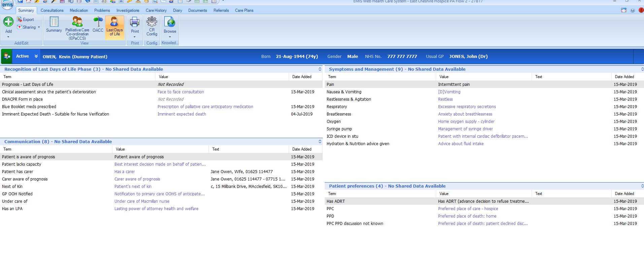Image resolution: width=644 pixels, height=260 pixels.
Task: Open the Print dropdown arrow
Action: 135,37
